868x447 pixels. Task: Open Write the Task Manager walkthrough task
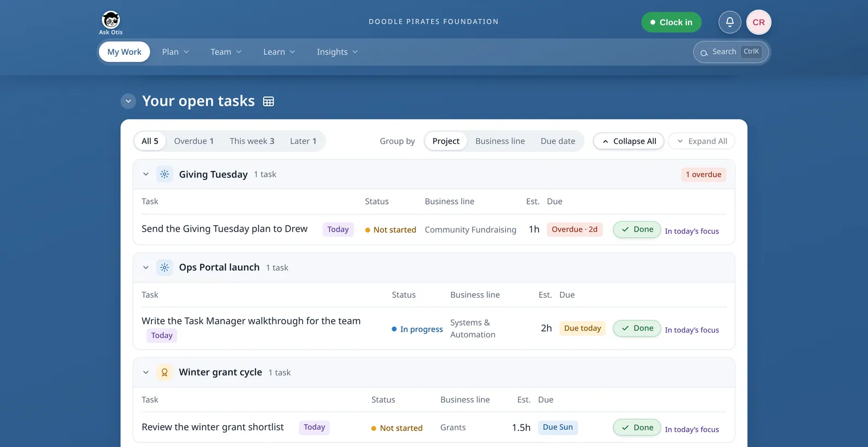(251, 321)
